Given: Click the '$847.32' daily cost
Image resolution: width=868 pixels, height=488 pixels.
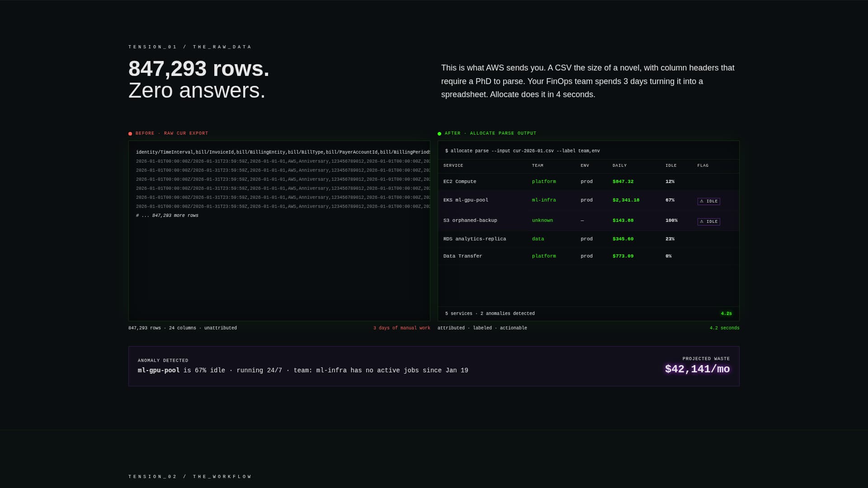Looking at the screenshot, I should pyautogui.click(x=623, y=182).
